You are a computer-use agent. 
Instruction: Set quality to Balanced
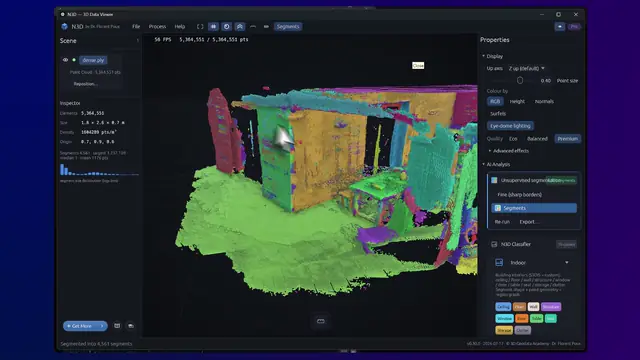(x=537, y=139)
